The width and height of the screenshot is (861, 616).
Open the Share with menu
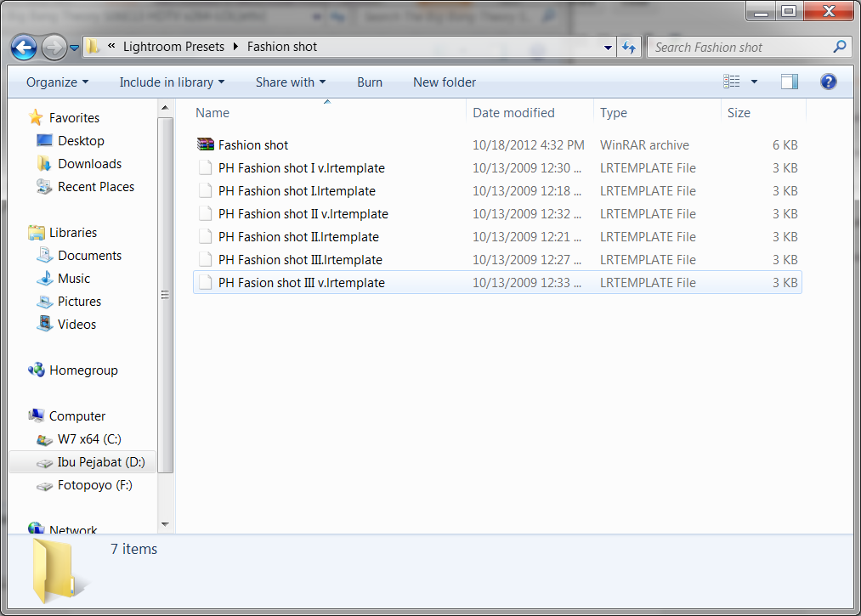click(291, 82)
